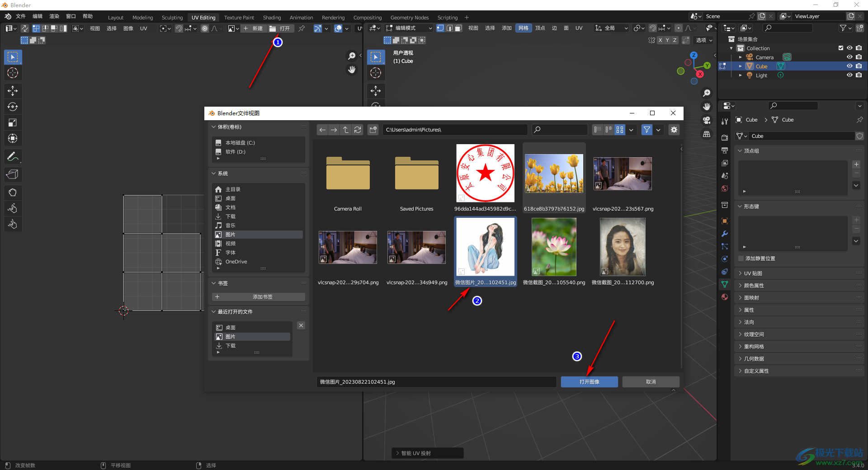Switch to thumbnail display mode icon
The image size is (868, 470).
pos(620,130)
